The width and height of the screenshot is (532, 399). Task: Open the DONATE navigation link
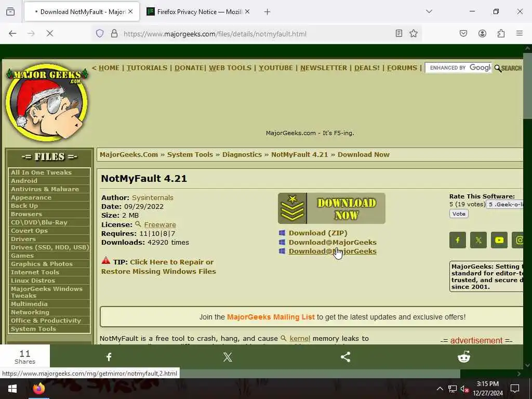click(x=189, y=68)
